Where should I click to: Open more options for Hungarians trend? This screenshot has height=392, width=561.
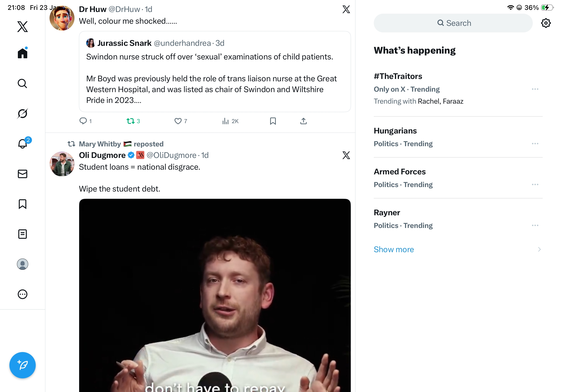535,144
